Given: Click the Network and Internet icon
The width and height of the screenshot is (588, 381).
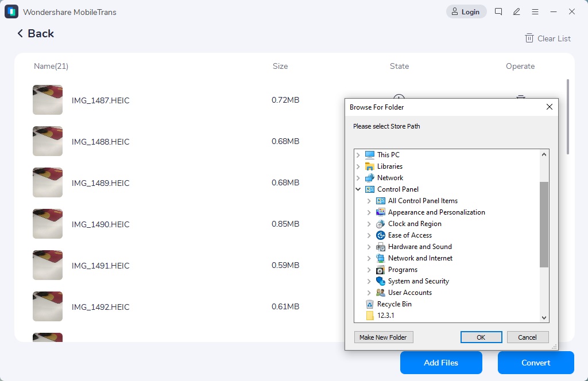Looking at the screenshot, I should 381,258.
